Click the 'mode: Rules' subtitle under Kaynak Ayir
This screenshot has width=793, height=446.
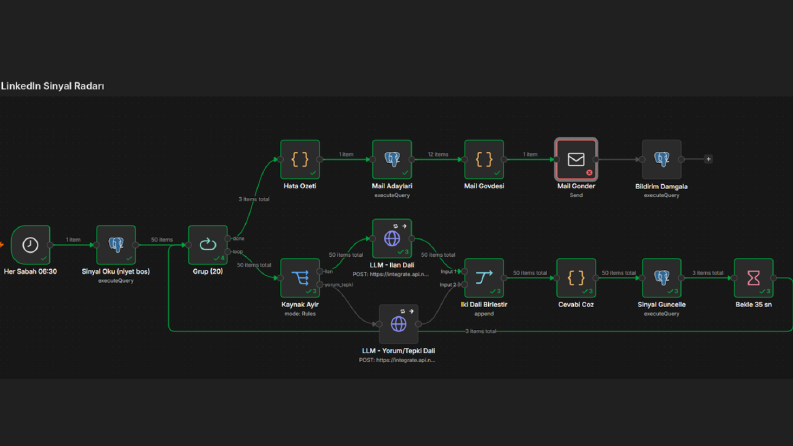tap(300, 314)
